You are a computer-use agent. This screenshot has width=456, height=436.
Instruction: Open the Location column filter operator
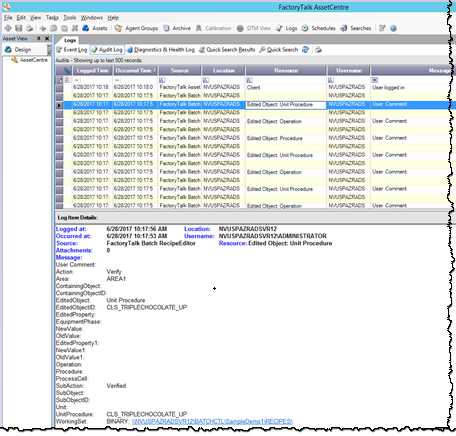click(x=206, y=80)
